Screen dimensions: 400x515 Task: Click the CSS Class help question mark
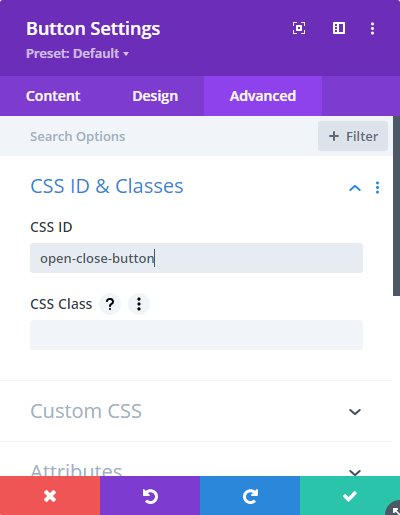click(110, 304)
